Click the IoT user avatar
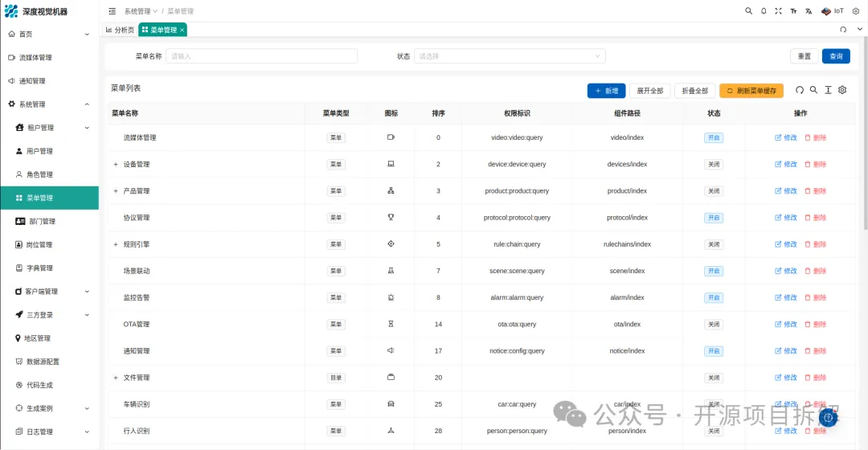The height and width of the screenshot is (450, 868). tap(832, 11)
